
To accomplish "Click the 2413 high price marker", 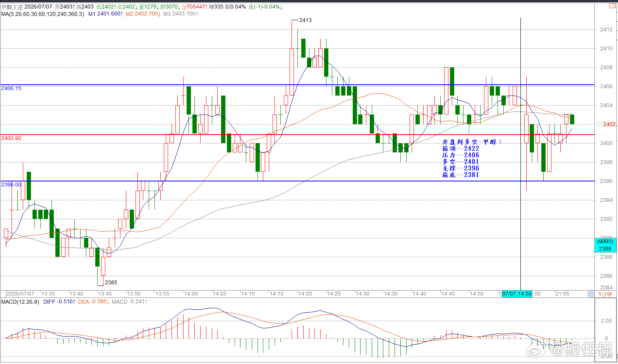I will pyautogui.click(x=306, y=20).
